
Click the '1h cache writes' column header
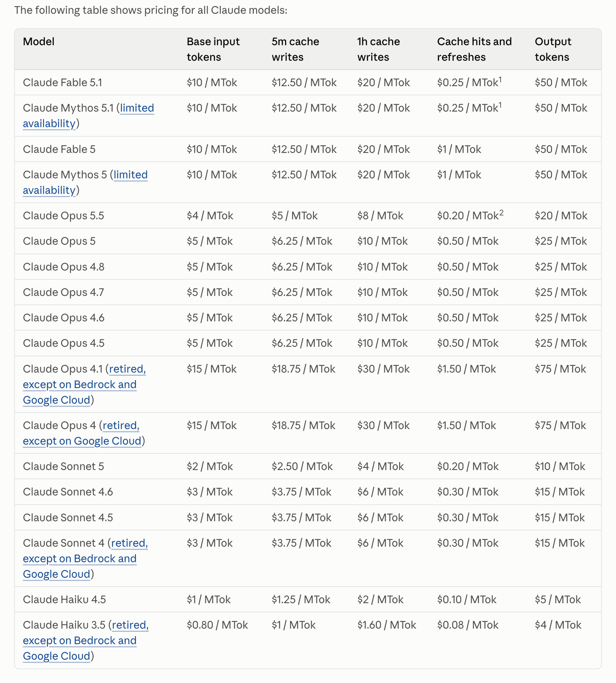coord(379,49)
